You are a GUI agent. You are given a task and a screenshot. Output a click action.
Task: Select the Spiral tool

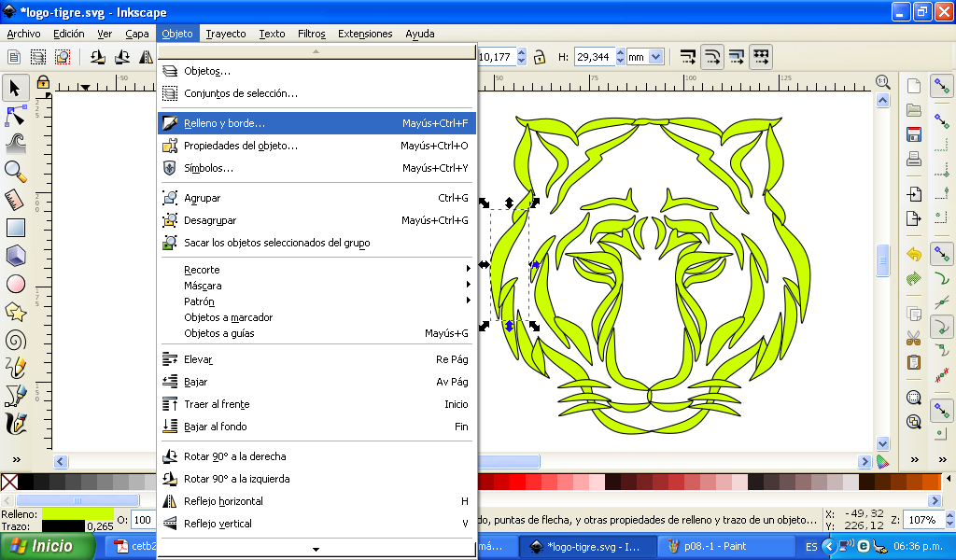point(15,340)
